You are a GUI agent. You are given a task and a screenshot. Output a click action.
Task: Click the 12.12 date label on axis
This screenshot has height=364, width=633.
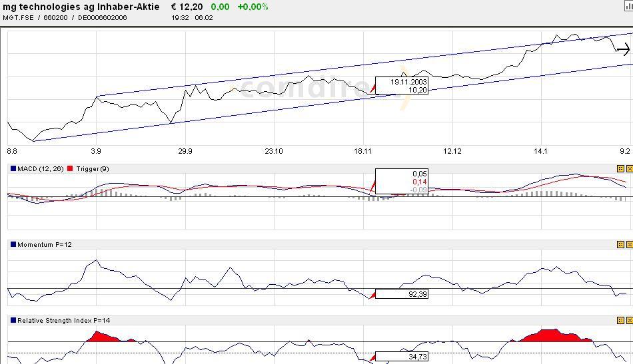452,151
